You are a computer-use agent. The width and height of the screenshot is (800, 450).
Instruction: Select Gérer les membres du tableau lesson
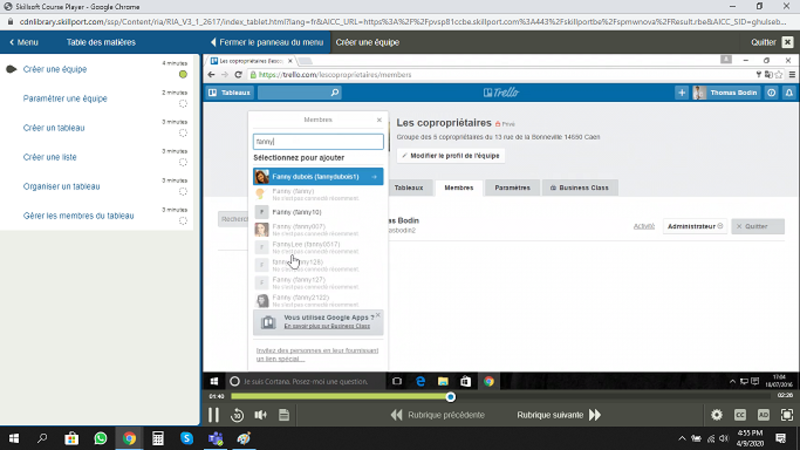(x=78, y=216)
